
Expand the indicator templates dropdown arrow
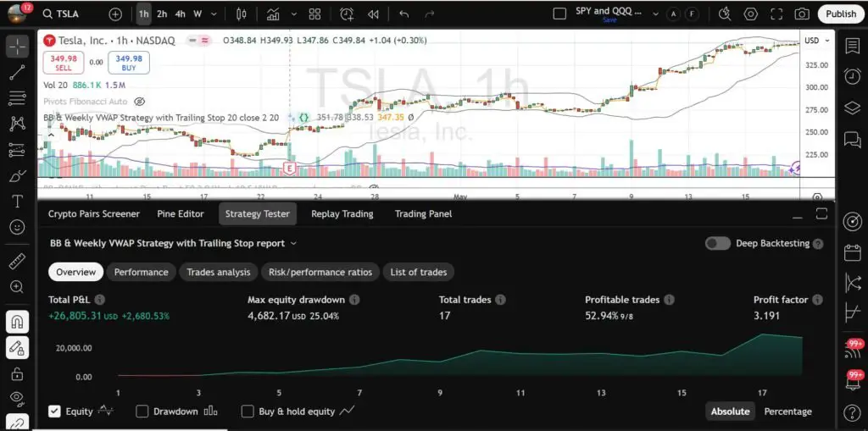[x=294, y=14]
